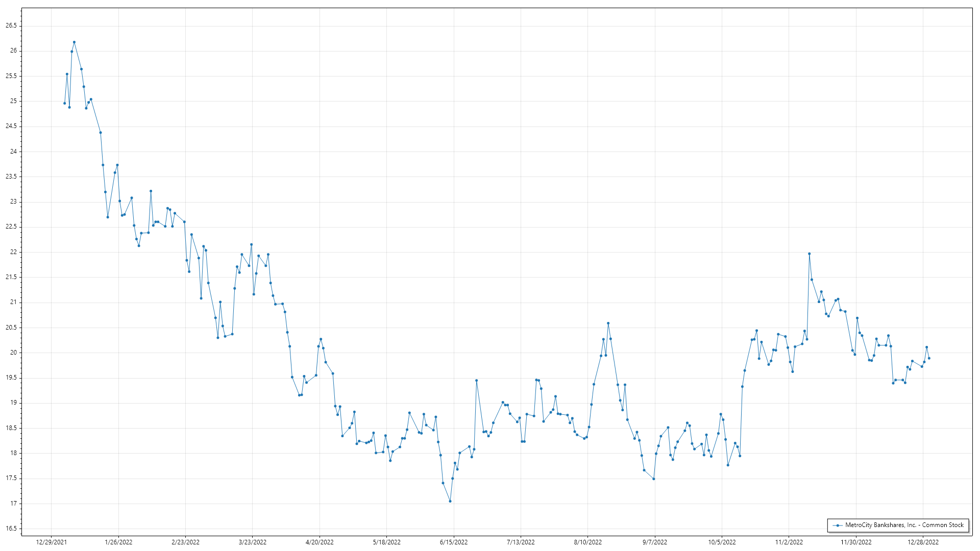Select the first data point of the series

(x=64, y=103)
